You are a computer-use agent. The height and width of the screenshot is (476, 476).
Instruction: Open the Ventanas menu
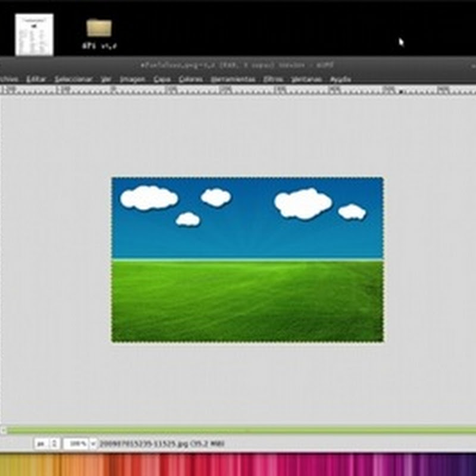306,79
